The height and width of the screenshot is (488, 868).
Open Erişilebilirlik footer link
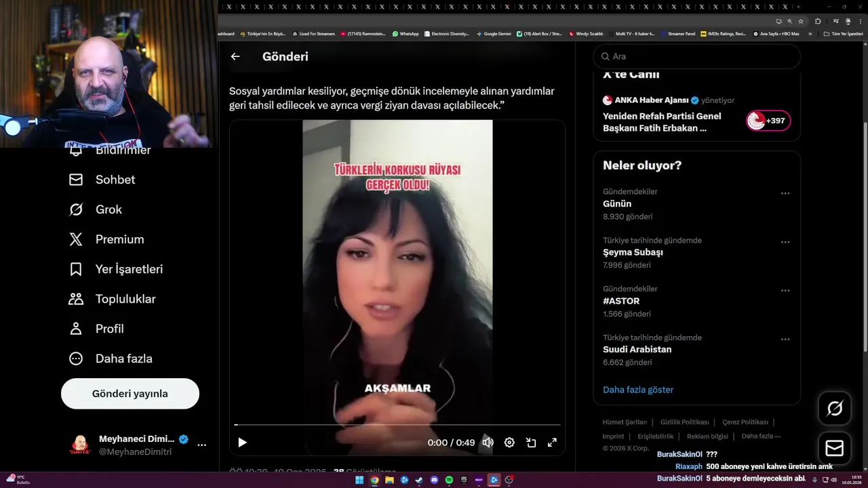pyautogui.click(x=656, y=436)
